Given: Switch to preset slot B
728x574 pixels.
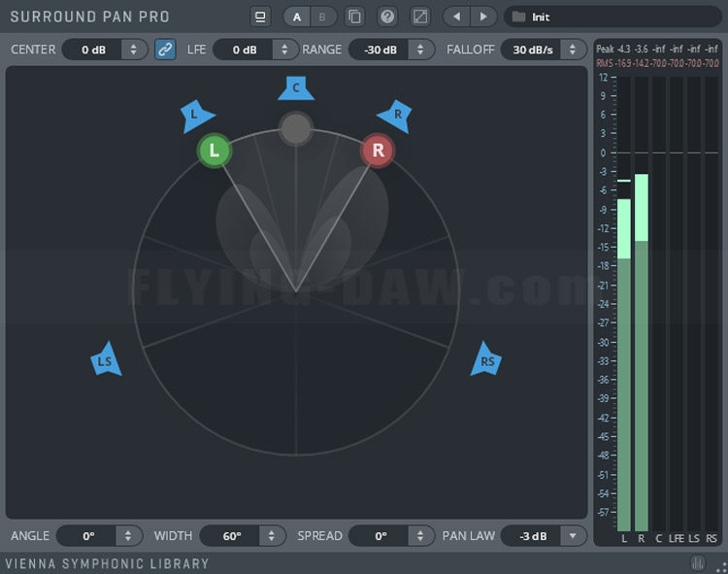Looking at the screenshot, I should pyautogui.click(x=321, y=17).
